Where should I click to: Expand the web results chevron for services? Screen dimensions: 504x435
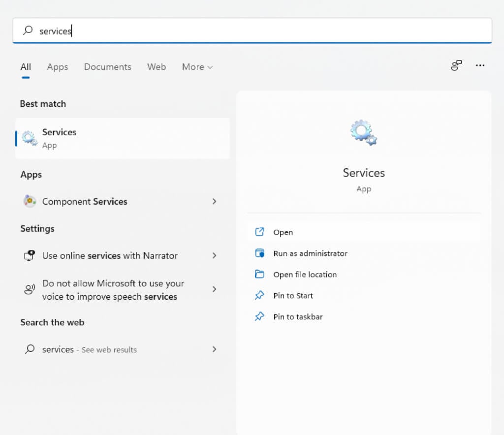pyautogui.click(x=214, y=349)
